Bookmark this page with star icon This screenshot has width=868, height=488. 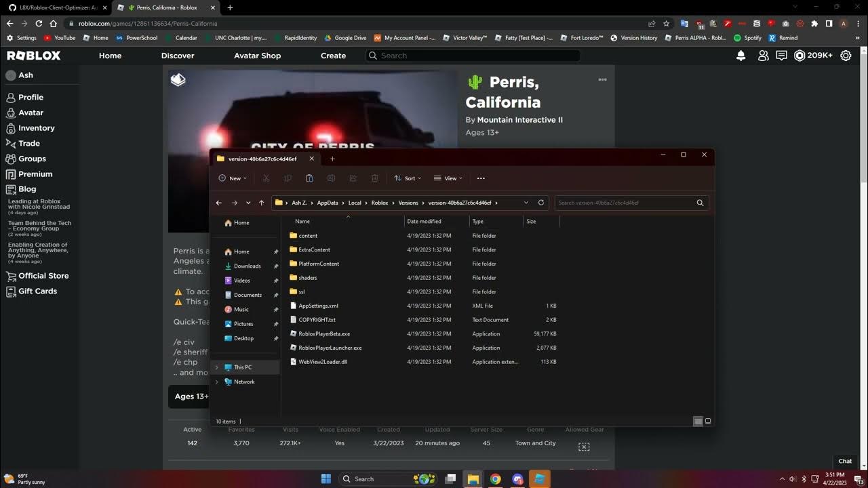[x=667, y=24]
